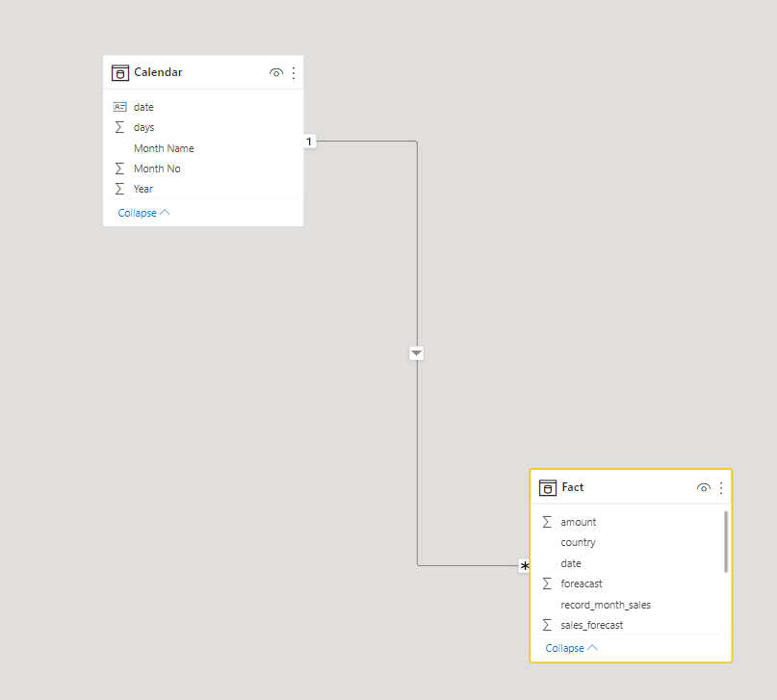Select the Month No field
The image size is (777, 700).
point(203,169)
